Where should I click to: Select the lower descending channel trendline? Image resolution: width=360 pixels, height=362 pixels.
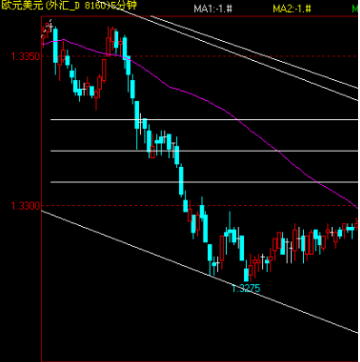200,271
